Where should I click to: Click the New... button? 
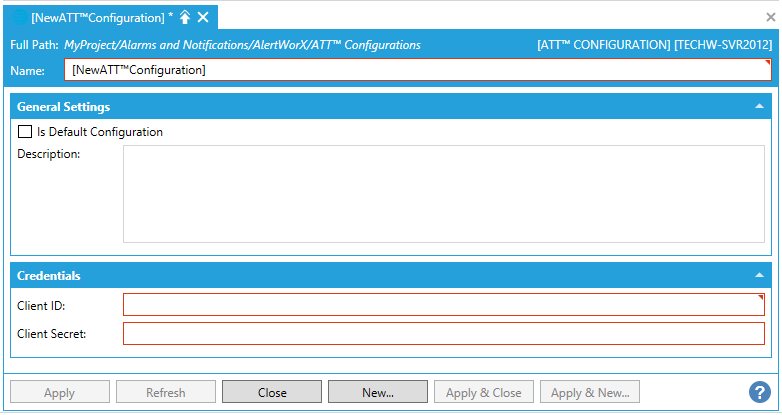[x=378, y=392]
